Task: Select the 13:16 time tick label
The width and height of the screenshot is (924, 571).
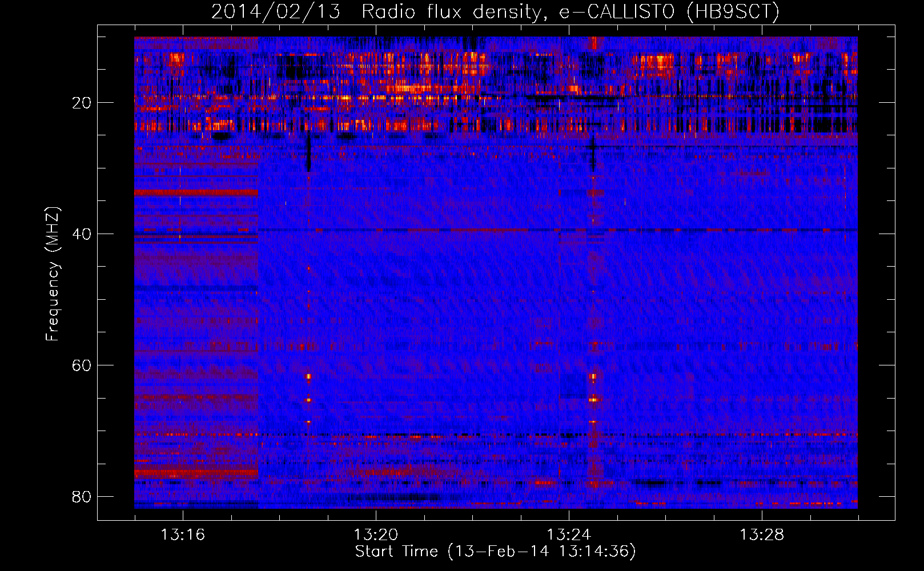Action: pyautogui.click(x=183, y=534)
